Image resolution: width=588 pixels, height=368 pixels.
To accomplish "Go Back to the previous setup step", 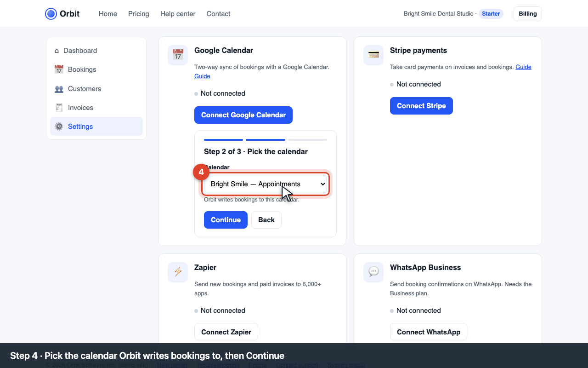I will tap(266, 220).
